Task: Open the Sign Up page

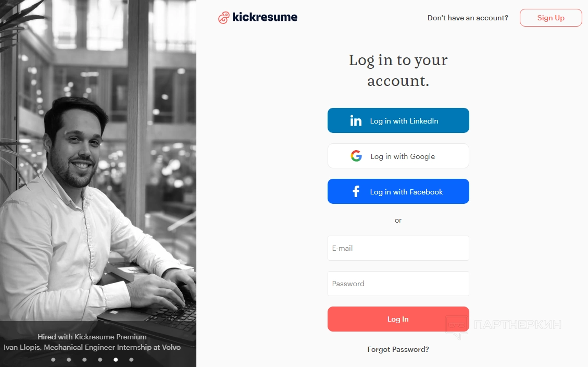Action: tap(551, 18)
